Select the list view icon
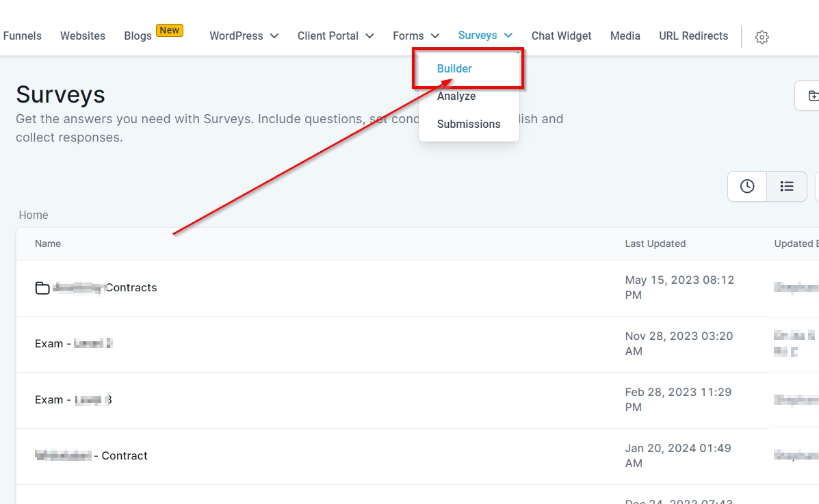This screenshot has width=819, height=504. click(787, 186)
